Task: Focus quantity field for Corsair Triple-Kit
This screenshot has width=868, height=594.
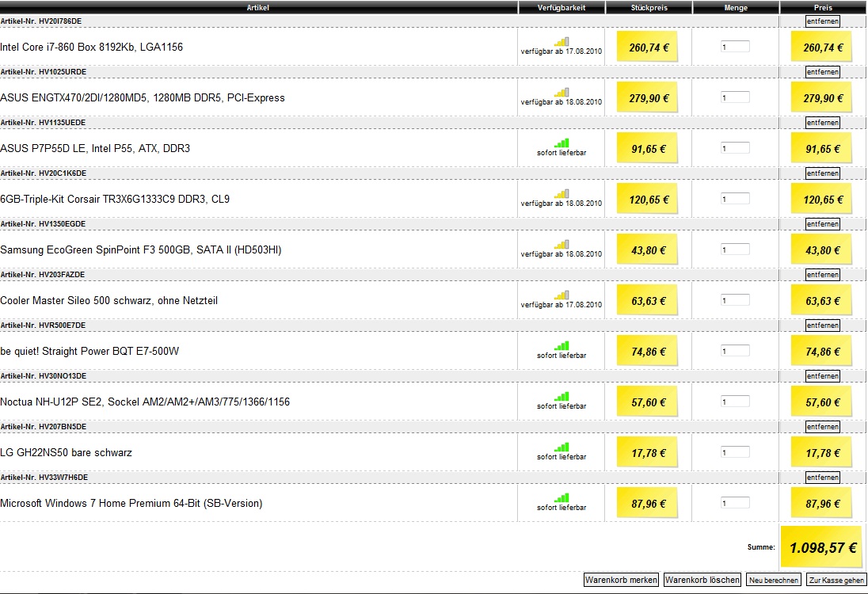Action: [x=735, y=199]
